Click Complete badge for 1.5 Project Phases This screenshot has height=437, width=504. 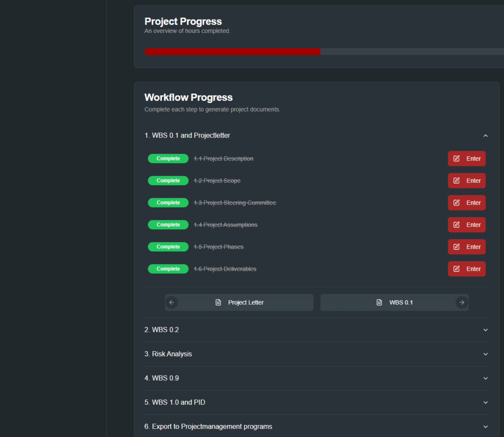point(168,247)
